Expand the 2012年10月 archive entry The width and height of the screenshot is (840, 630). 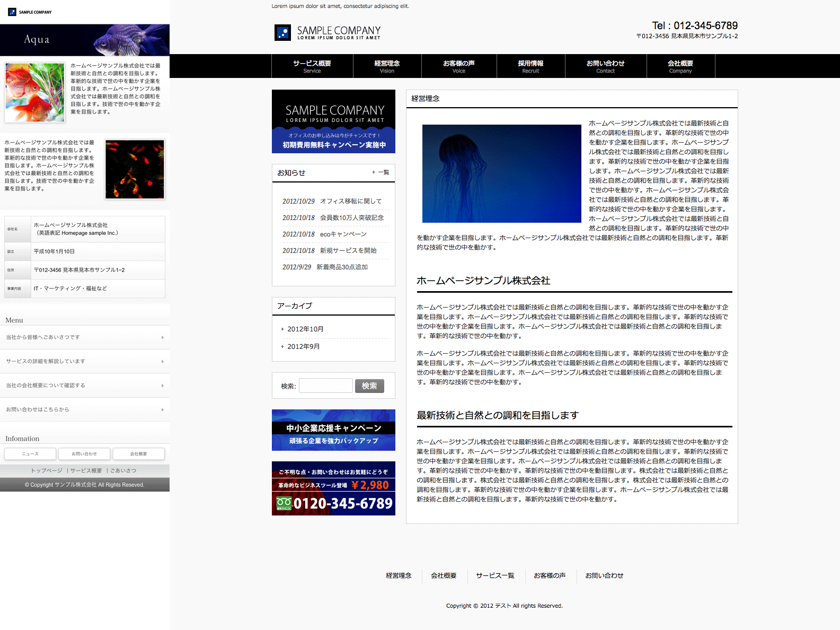click(x=305, y=329)
